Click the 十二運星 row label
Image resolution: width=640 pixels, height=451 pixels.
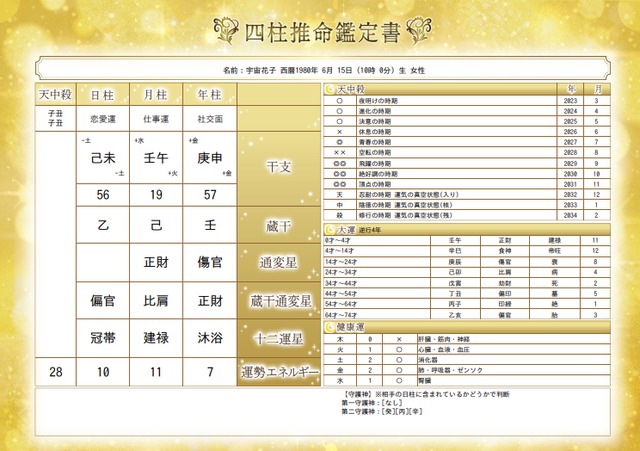pyautogui.click(x=279, y=338)
